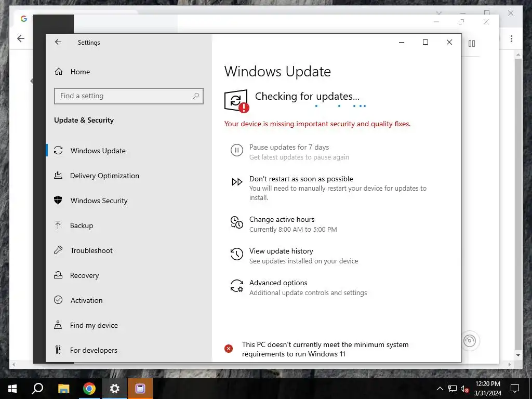Minimize the Settings window
The height and width of the screenshot is (399, 532).
point(402,42)
